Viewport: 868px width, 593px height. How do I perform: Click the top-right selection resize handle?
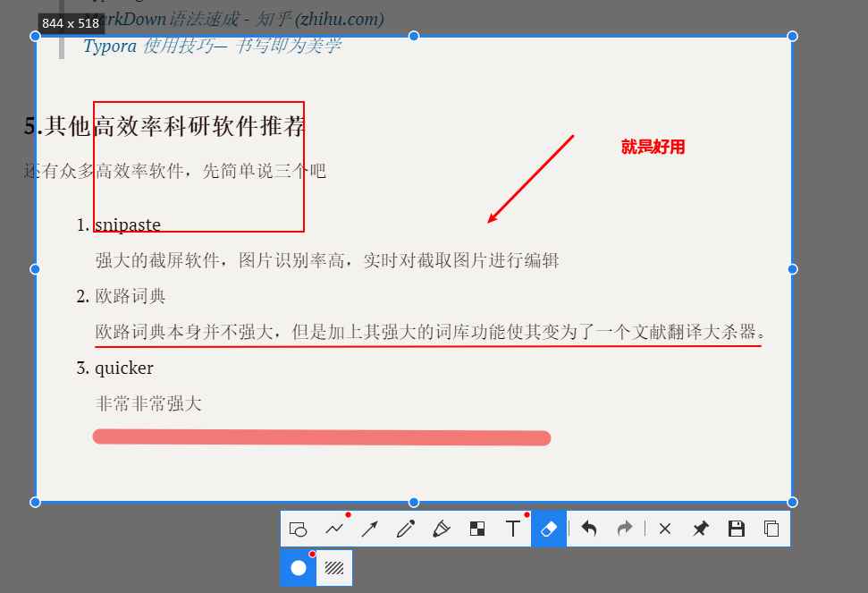[x=792, y=36]
